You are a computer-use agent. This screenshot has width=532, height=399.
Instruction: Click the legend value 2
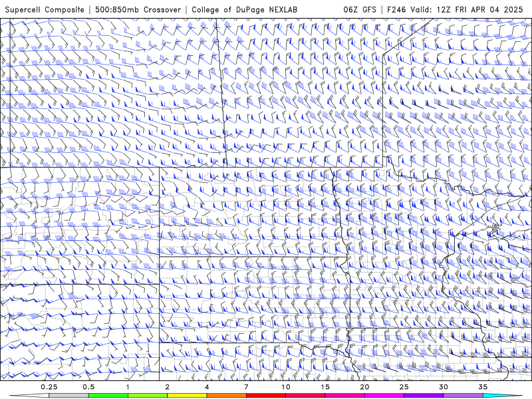[168, 387]
